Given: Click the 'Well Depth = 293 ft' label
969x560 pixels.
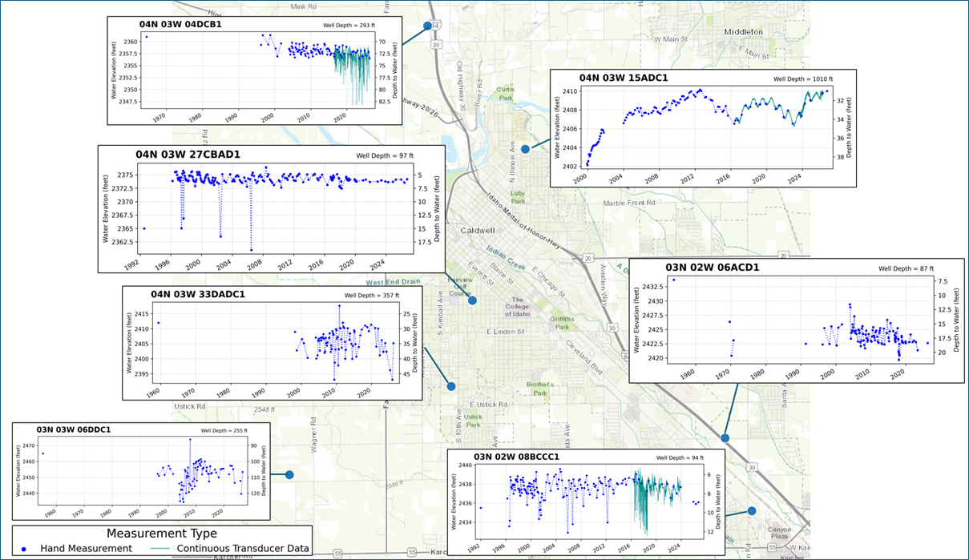Looking at the screenshot, I should tap(349, 26).
